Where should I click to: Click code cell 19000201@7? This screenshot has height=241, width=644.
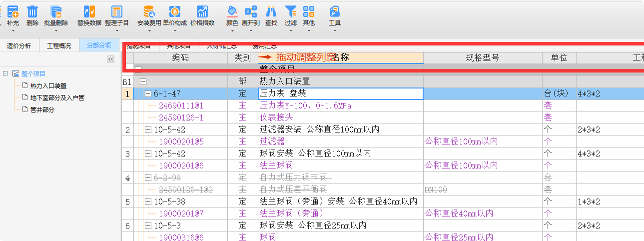click(181, 213)
